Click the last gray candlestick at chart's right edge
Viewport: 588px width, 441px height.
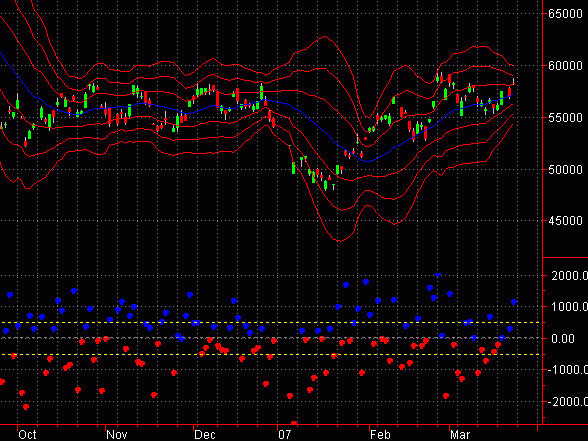pos(513,81)
